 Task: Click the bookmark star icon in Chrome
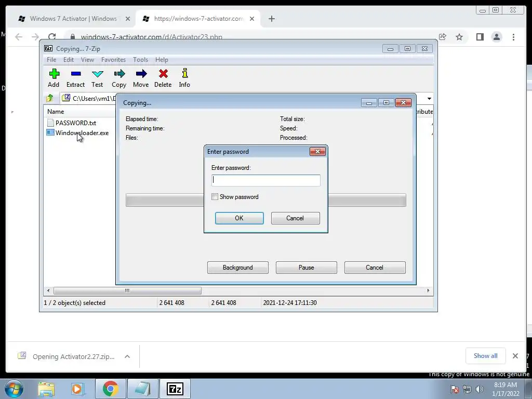click(x=459, y=37)
